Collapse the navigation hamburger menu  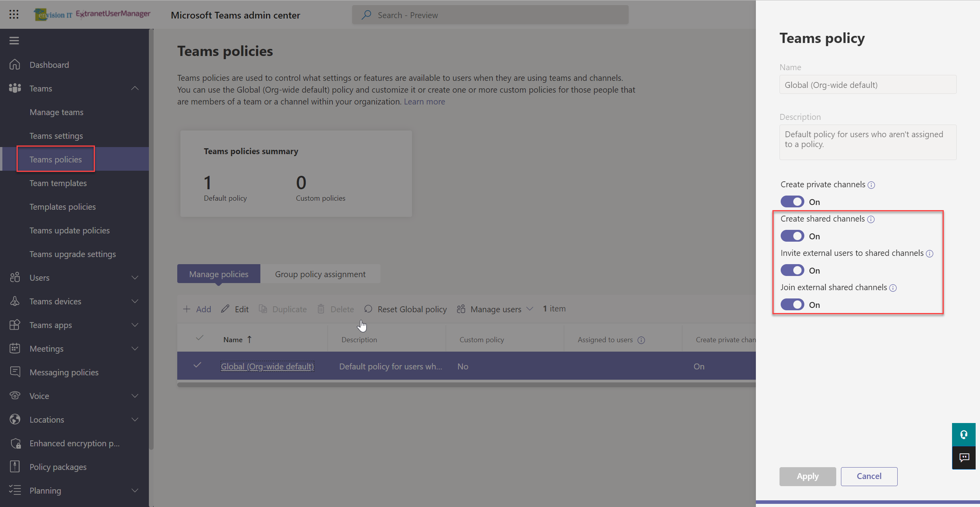[x=14, y=41]
